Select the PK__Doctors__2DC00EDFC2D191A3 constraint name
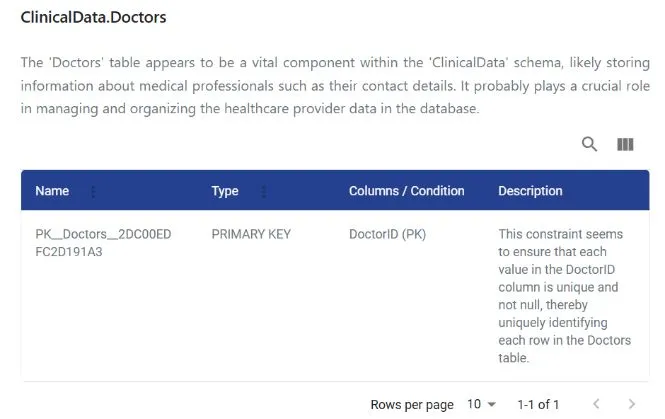The image size is (665, 419). click(103, 243)
